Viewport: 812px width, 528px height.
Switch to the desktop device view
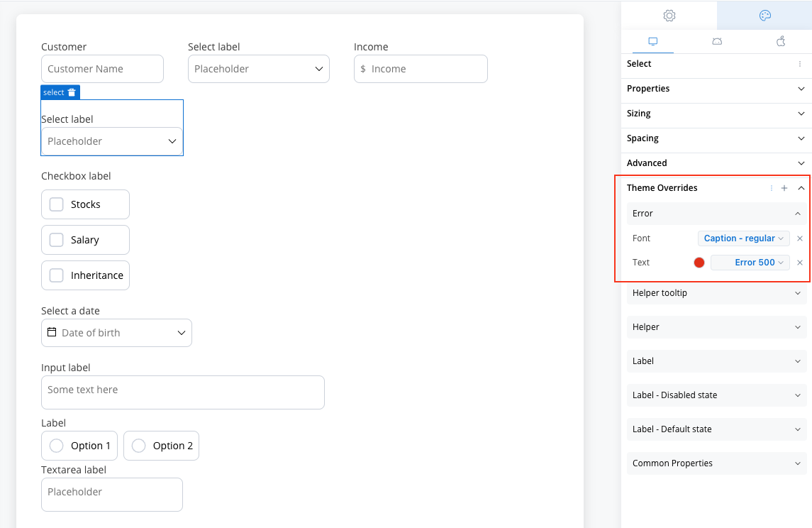pos(653,41)
